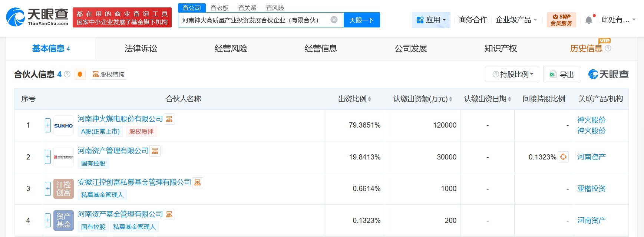Expand row 1 with the plus button
Image resolution: width=644 pixels, height=237 pixels.
click(48, 125)
